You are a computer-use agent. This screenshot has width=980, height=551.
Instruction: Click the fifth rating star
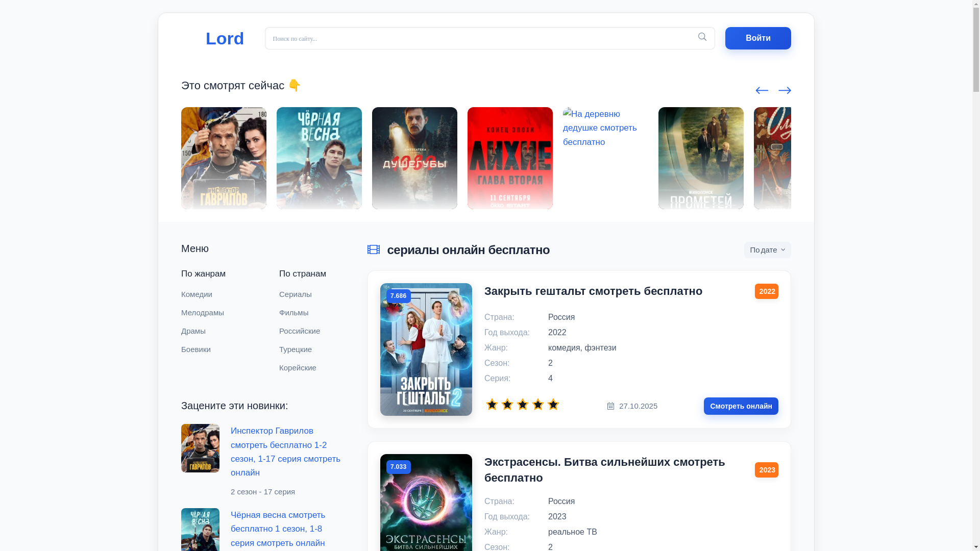tap(553, 405)
